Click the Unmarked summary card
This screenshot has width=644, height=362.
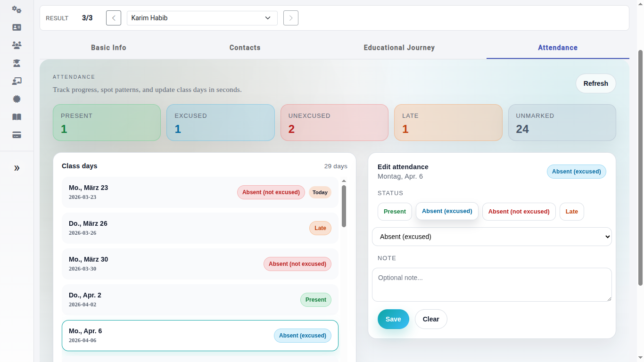point(562,123)
